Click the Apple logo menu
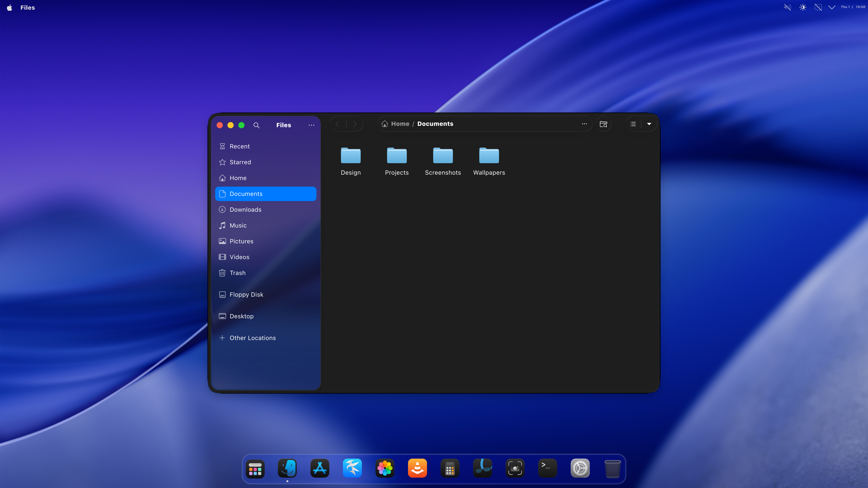Screen dimensions: 868x488 pos(9,7)
